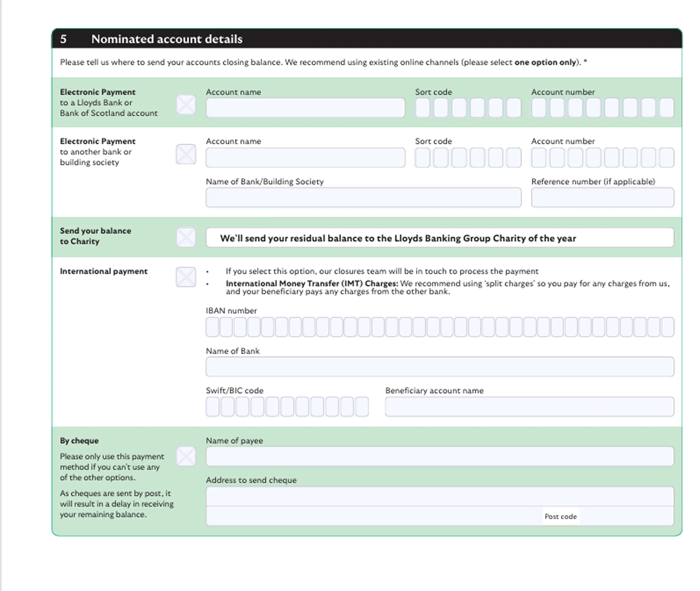Click first Sort code box for another bank
Screen dimensions: 700x591
[422, 157]
